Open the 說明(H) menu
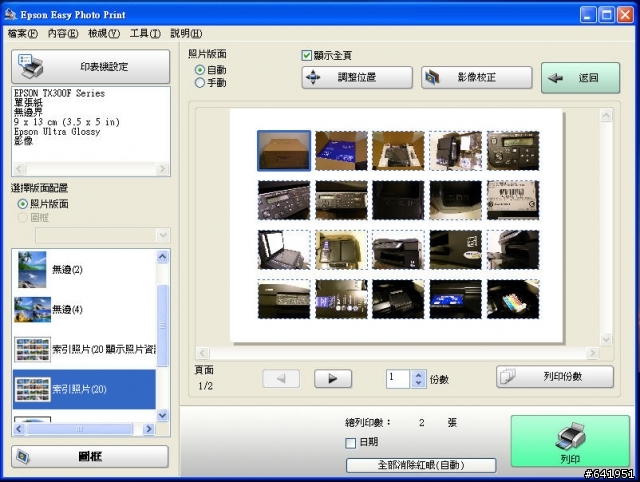Image resolution: width=640 pixels, height=482 pixels. pyautogui.click(x=186, y=33)
